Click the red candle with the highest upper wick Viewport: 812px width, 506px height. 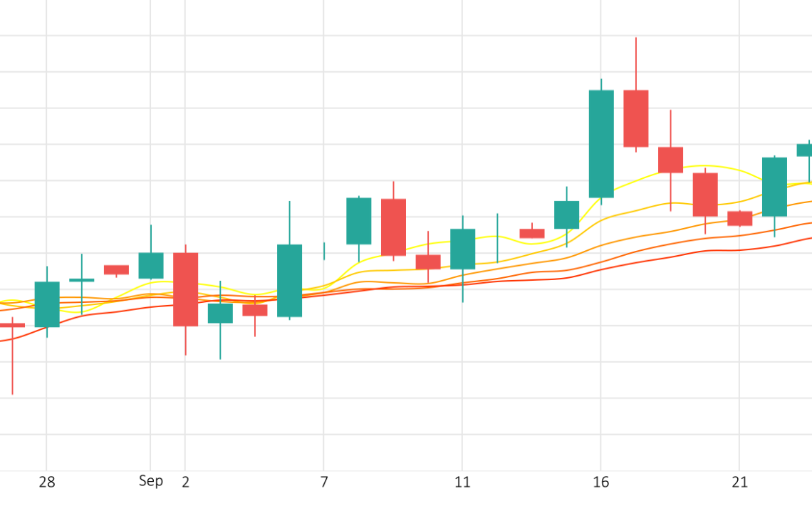(635, 118)
